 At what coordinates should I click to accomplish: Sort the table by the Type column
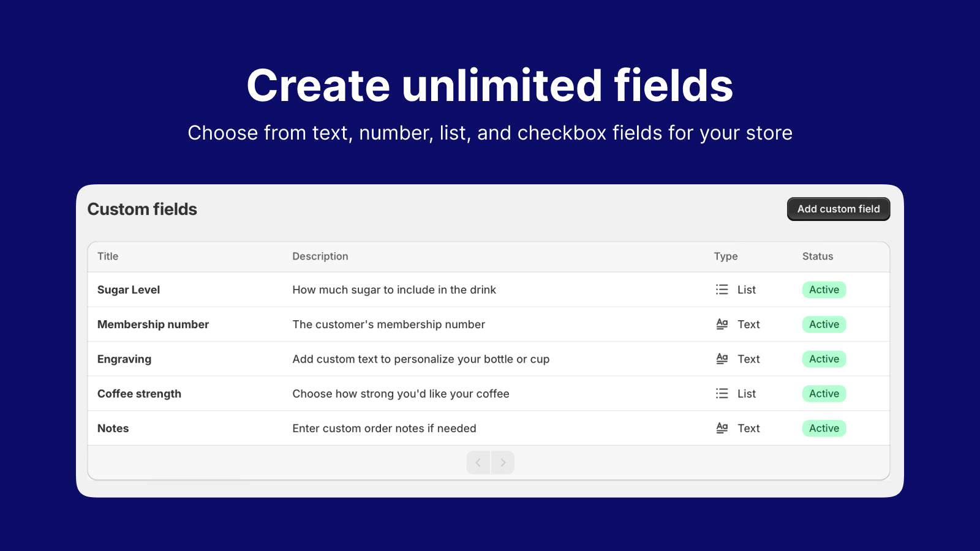point(725,256)
